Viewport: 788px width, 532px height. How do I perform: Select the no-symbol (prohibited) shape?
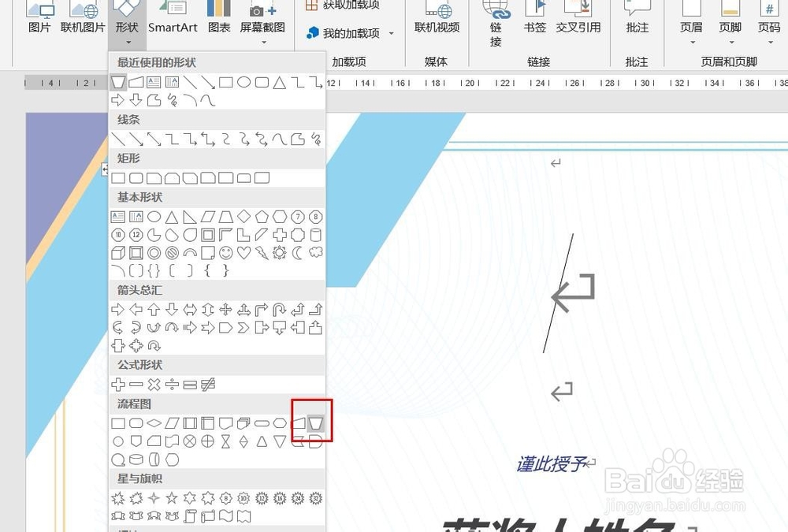click(x=172, y=252)
